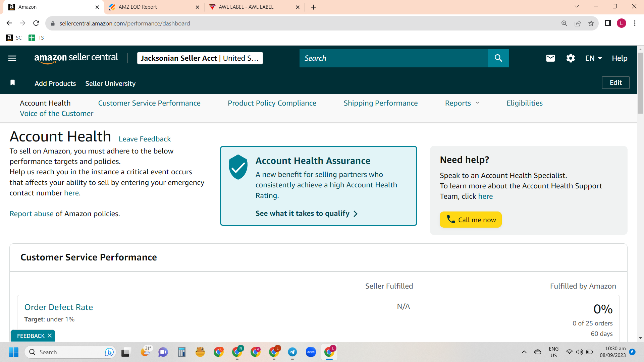This screenshot has width=644, height=362.
Task: Open the TS bookmark
Action: (36, 38)
